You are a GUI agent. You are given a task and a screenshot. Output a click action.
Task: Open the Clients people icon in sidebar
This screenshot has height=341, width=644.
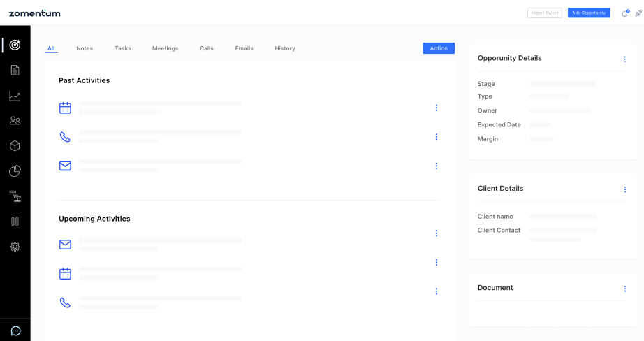pos(15,121)
